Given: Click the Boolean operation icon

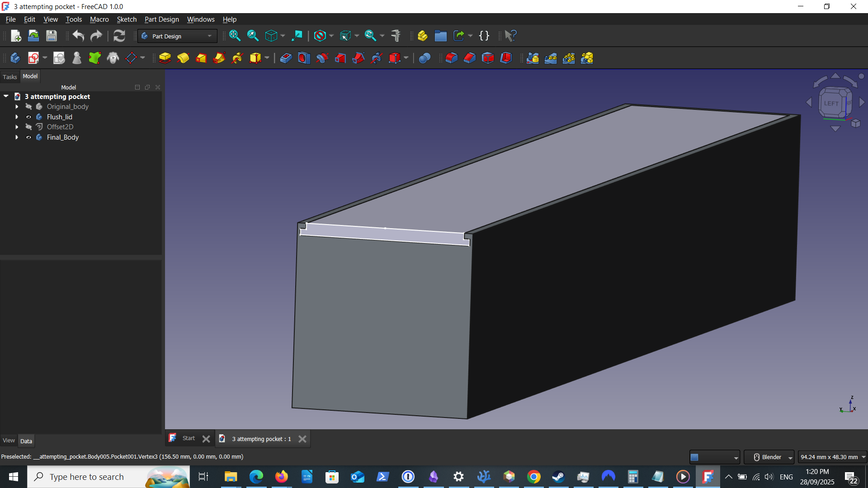Looking at the screenshot, I should pos(425,58).
